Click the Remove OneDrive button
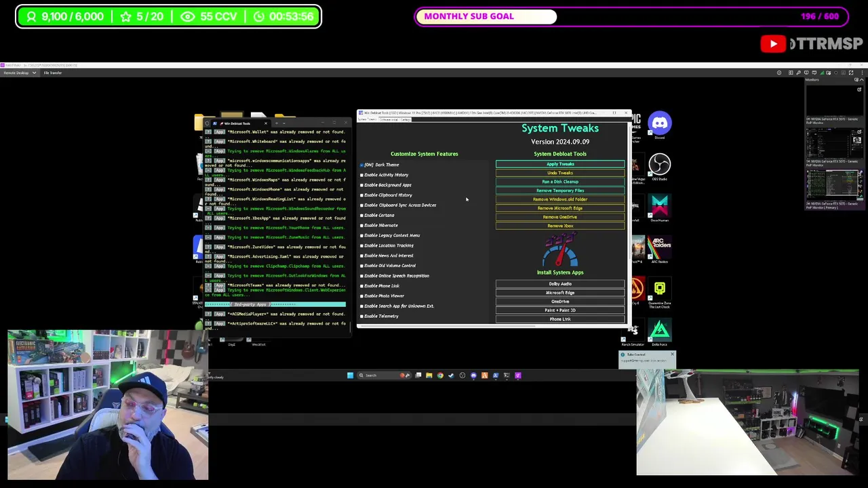The image size is (868, 488). 560,217
